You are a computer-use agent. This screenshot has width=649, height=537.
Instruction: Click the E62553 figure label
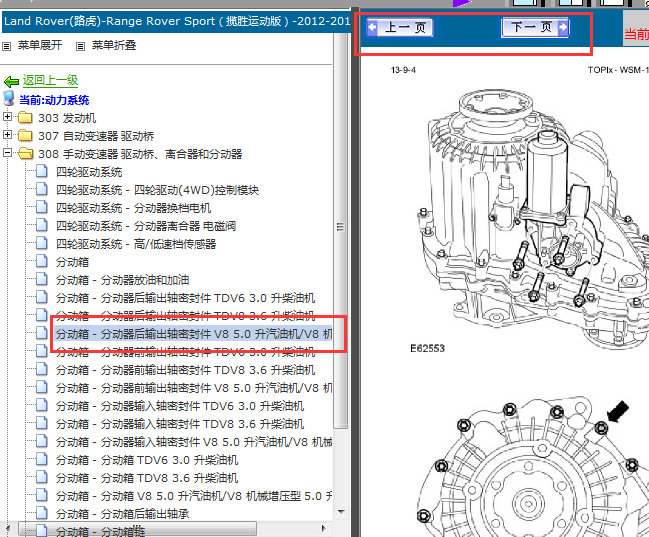pos(427,349)
